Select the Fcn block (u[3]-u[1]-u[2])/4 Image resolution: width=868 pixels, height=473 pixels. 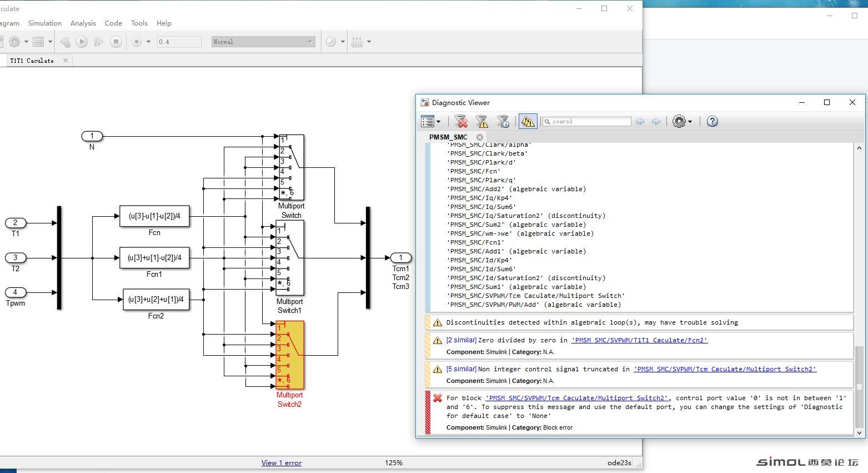click(x=154, y=216)
